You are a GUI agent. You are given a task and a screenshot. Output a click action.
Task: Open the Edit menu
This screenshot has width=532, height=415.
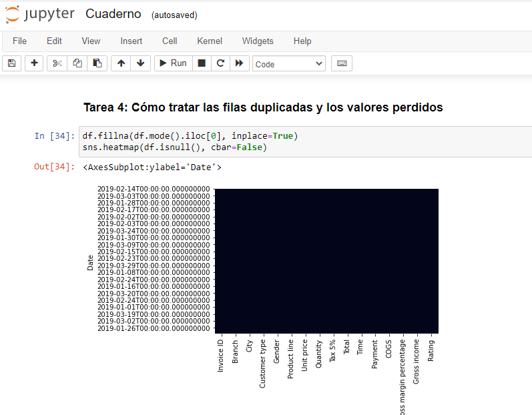pyautogui.click(x=54, y=41)
